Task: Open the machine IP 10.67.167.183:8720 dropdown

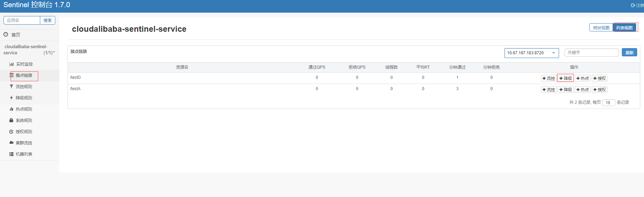Action: coord(531,53)
